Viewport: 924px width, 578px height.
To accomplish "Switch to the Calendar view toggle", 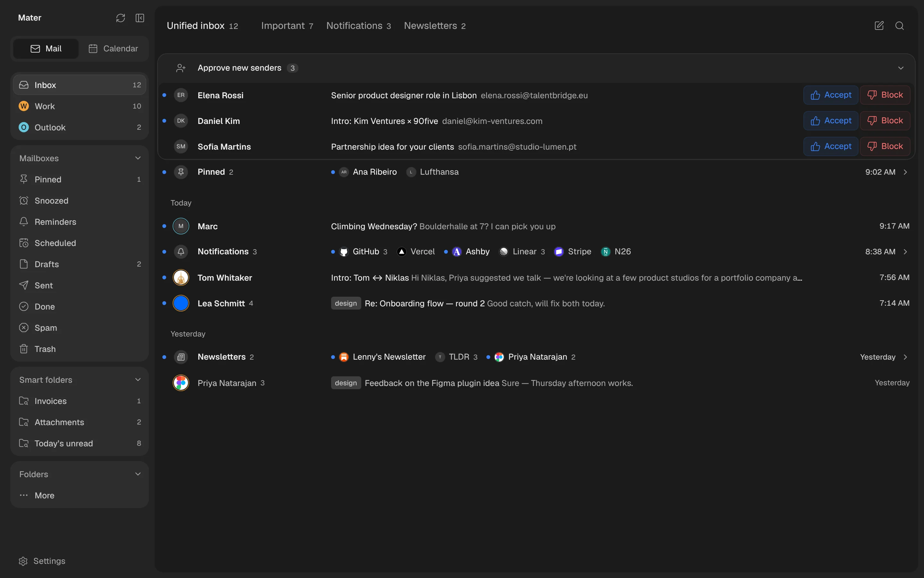I will pos(113,48).
